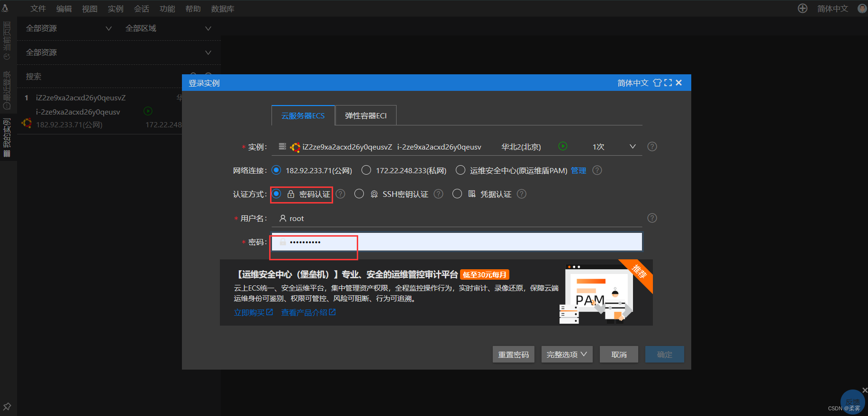Open the 功能 menu
The image size is (868, 416).
(167, 9)
